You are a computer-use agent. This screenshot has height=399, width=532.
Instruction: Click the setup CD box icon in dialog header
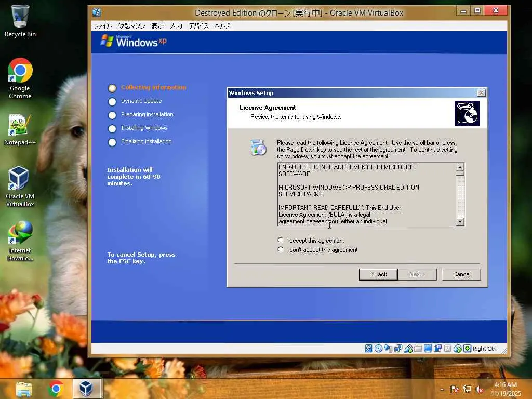pos(467,113)
